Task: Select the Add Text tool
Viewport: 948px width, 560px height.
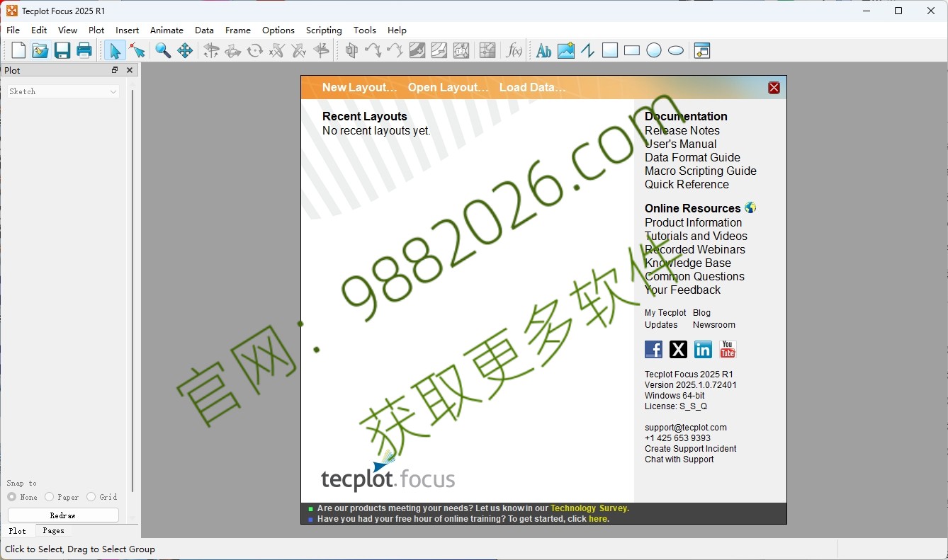Action: coord(543,50)
